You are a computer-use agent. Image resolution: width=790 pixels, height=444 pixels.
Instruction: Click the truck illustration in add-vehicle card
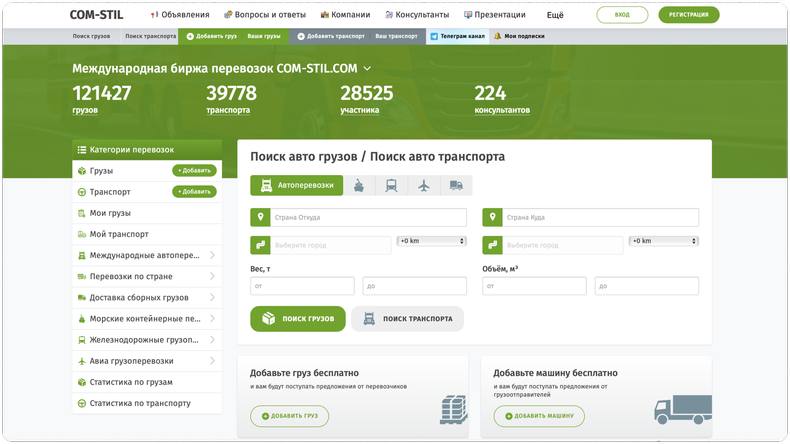click(x=682, y=410)
